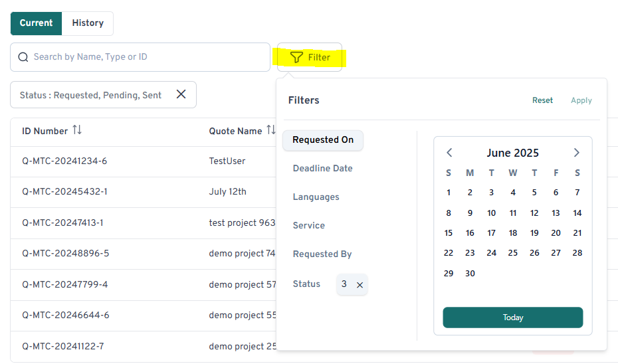Expand the Languages filter option
Image resolution: width=618 pixels, height=364 pixels.
click(x=316, y=197)
